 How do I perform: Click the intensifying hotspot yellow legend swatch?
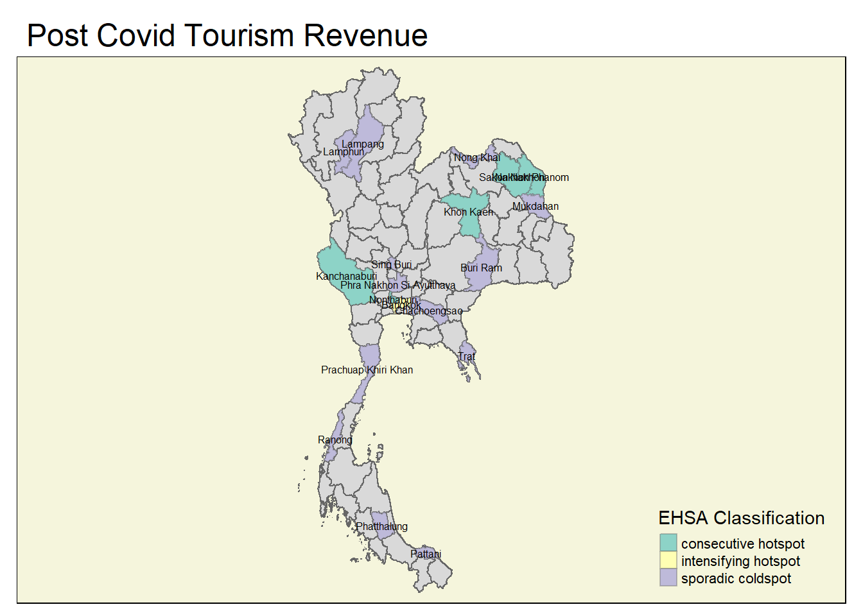click(668, 560)
